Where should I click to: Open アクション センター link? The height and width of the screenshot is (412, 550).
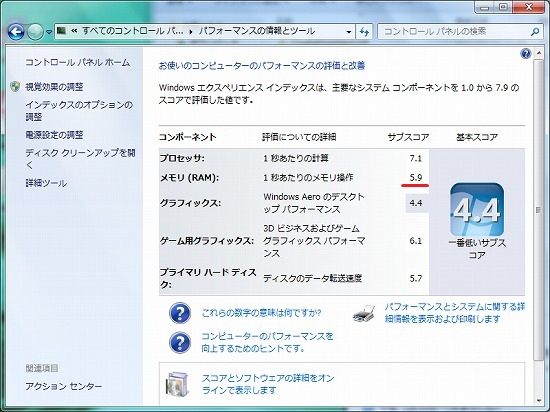63,386
